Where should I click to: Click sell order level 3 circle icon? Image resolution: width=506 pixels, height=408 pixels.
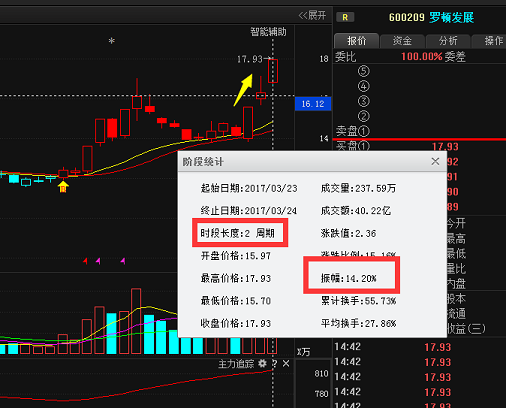click(363, 101)
